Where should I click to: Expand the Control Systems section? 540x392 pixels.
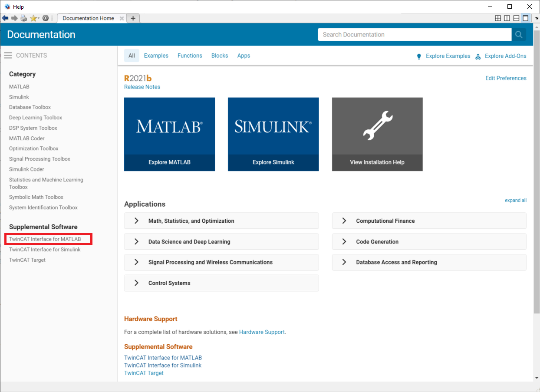[x=221, y=283]
